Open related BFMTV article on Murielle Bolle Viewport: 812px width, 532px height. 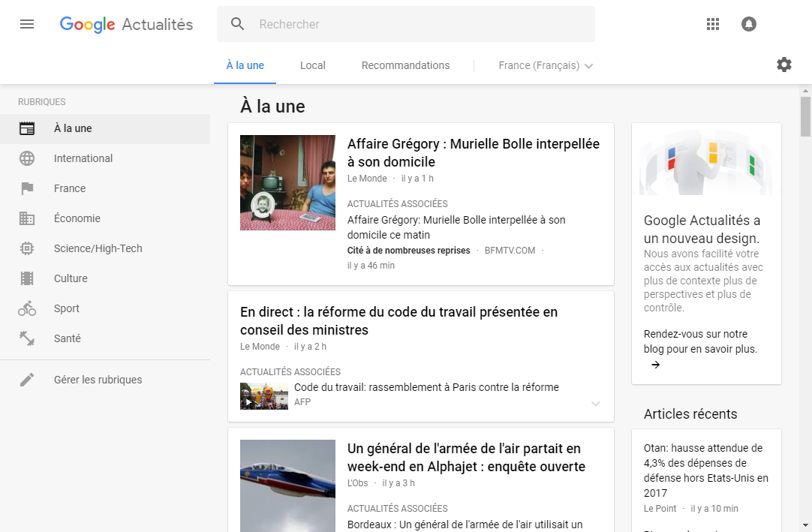pyautogui.click(x=456, y=227)
